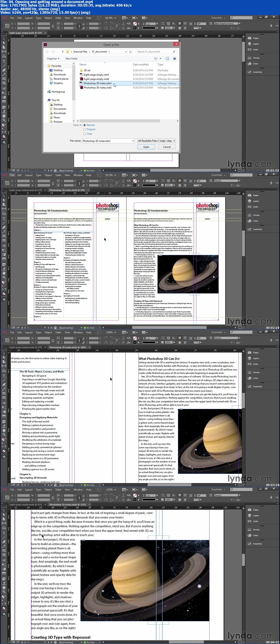Toggle Formatting Affects Text in 66.8% zoom frame toolbox
Viewport: 280px width, 644px height.
(x=5, y=132)
